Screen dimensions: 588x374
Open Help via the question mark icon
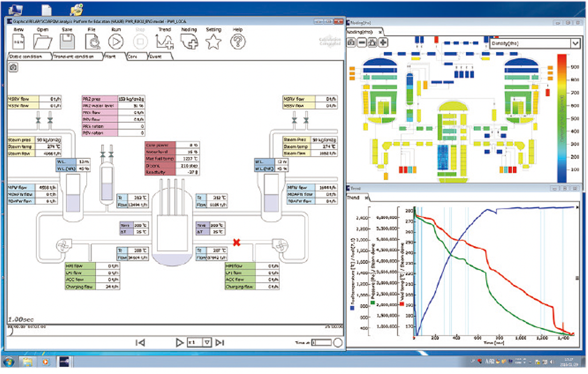238,41
